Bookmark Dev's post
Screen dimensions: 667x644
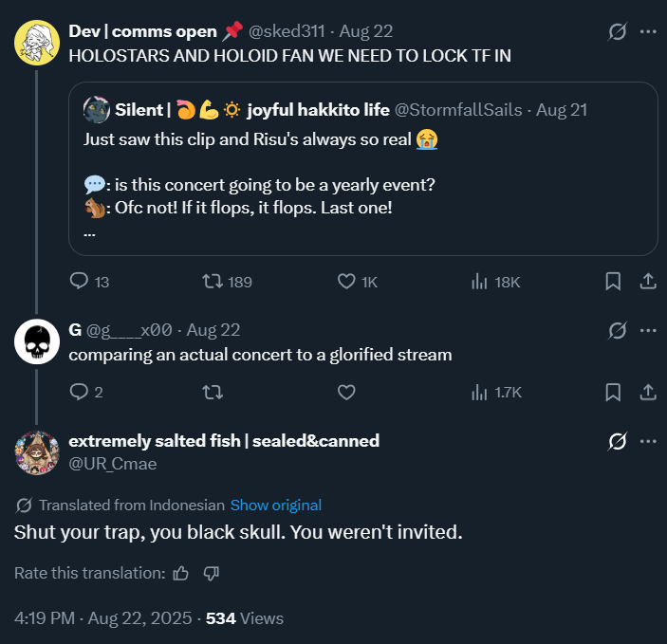614,282
